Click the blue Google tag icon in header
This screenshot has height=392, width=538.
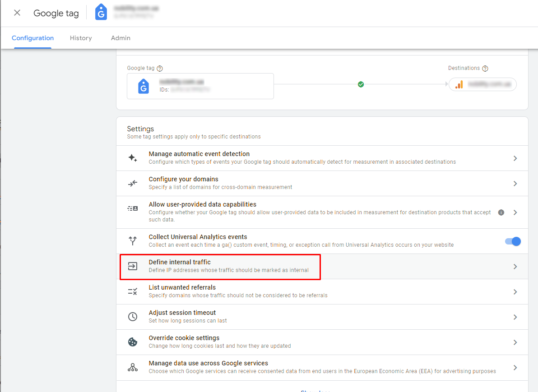(x=101, y=12)
